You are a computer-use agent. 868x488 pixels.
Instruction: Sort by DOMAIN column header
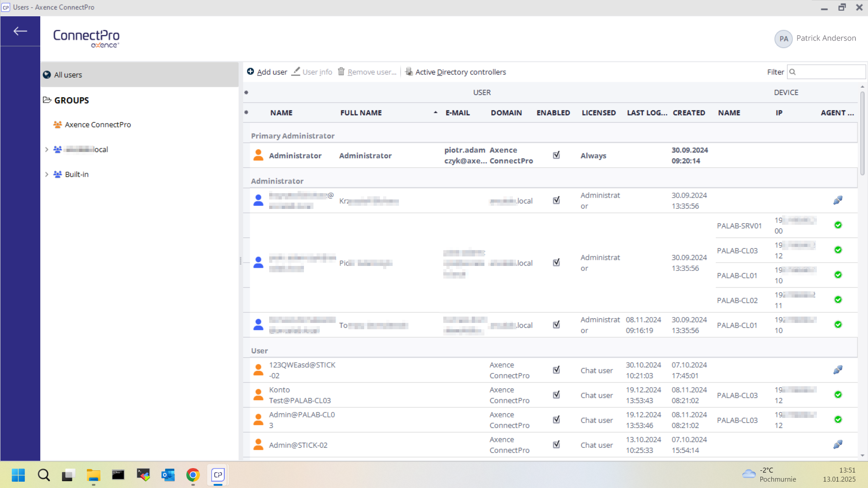coord(506,113)
